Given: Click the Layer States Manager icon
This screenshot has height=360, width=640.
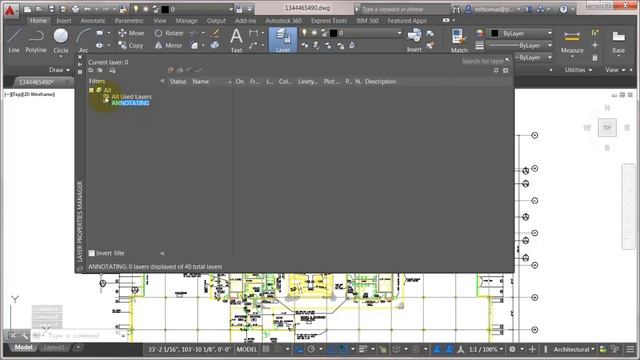Looking at the screenshot, I should [112, 70].
